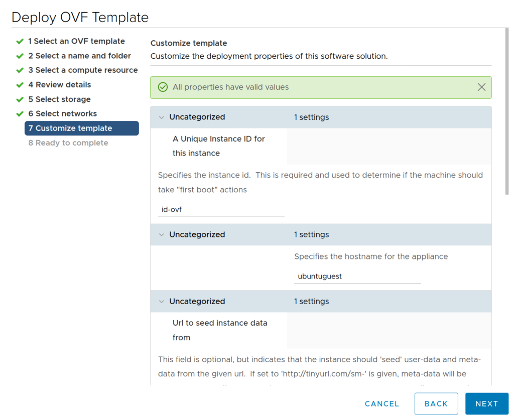Click the green checkmark beside Select networks
Viewport: 514px width, 420px height.
pos(20,114)
